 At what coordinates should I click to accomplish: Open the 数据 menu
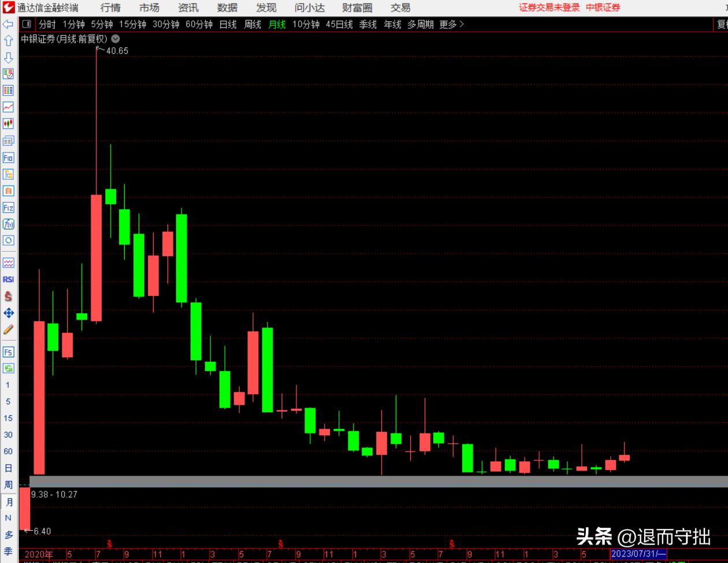click(227, 8)
